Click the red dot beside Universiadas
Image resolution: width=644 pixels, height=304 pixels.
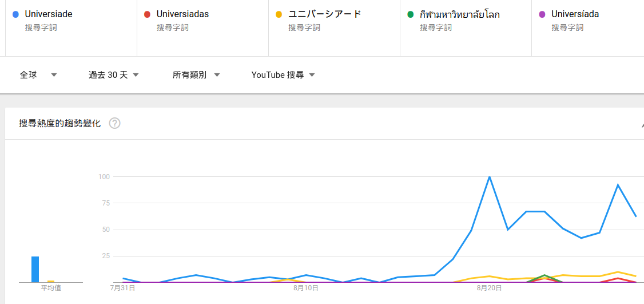click(147, 14)
